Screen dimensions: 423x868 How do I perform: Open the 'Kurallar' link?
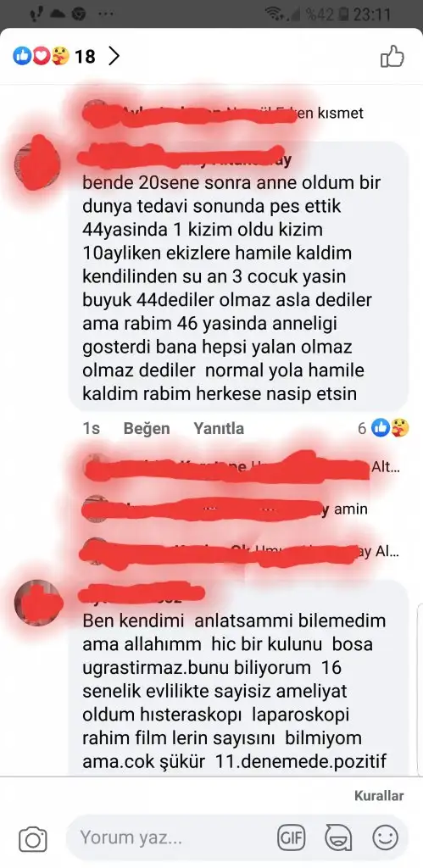pos(379,795)
